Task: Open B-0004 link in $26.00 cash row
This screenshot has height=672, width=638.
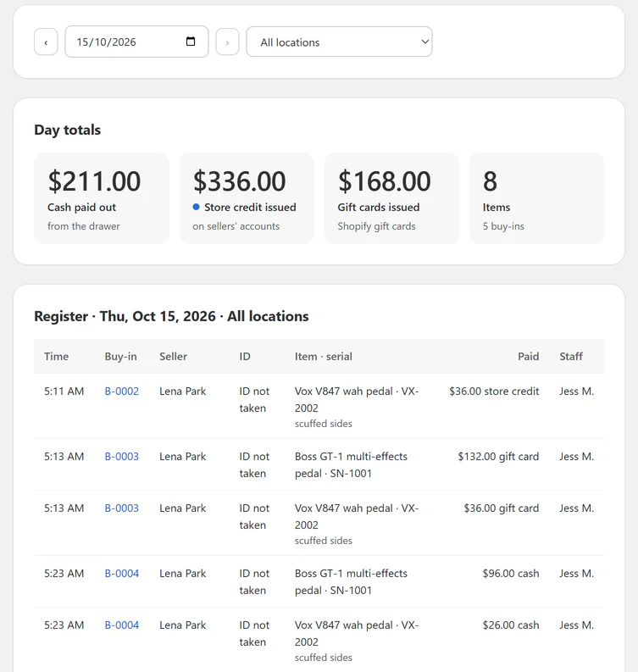Action: pos(122,625)
